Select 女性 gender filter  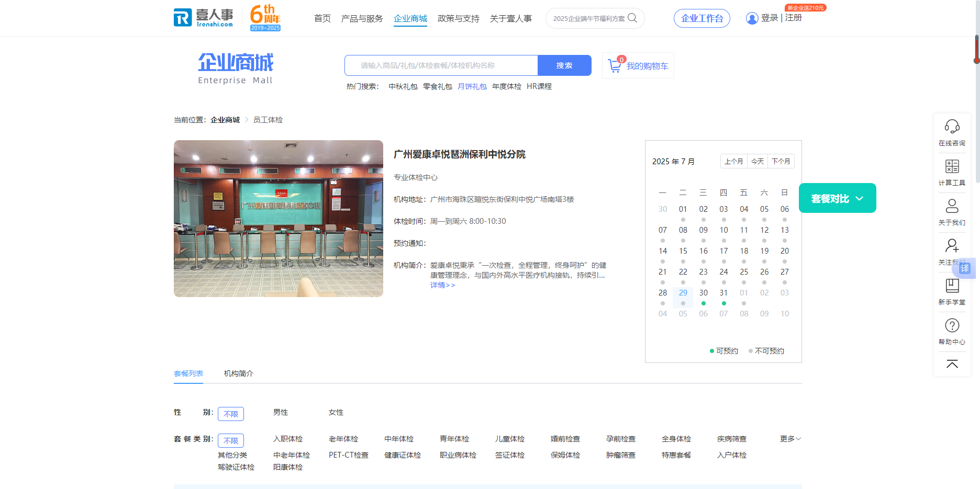[336, 413]
